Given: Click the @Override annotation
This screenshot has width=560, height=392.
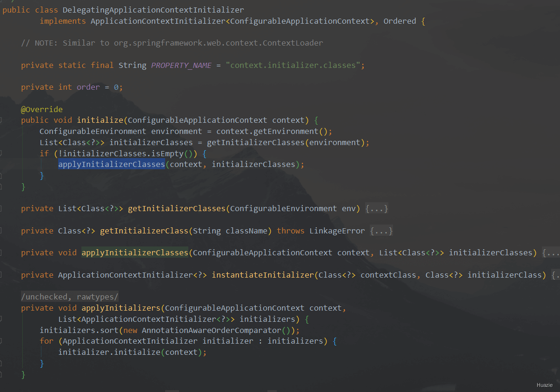Looking at the screenshot, I should point(41,109).
